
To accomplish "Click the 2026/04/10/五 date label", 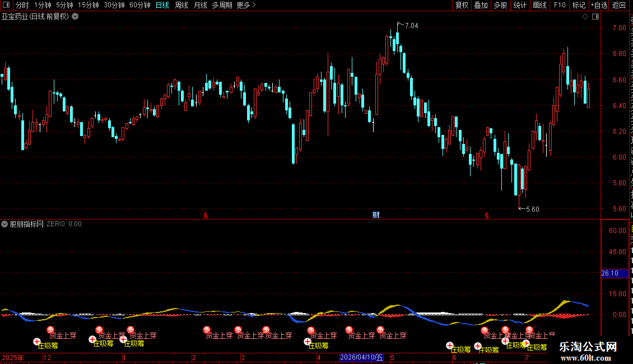I will coord(361,357).
